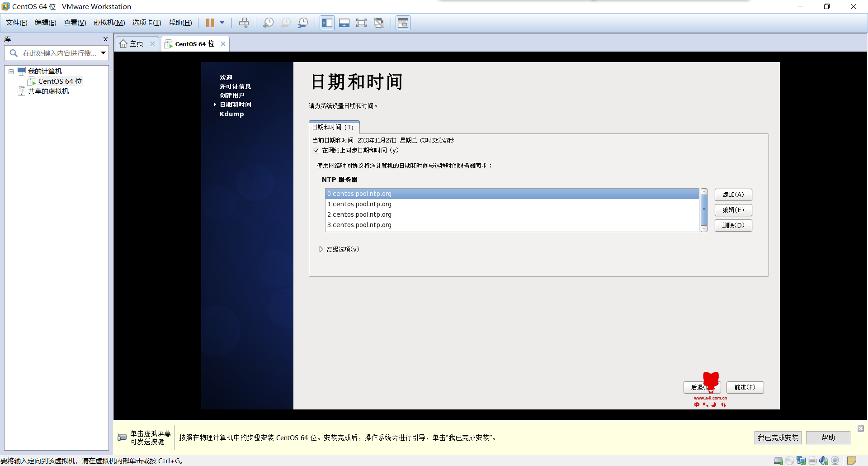Open the 编辑(E) menu

(45, 23)
